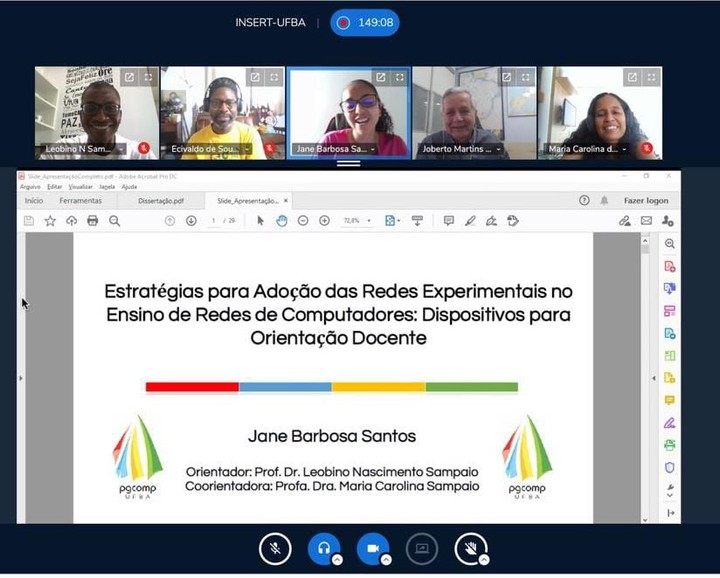Click Fazer logon link
Screen dimensions: 720x578
pos(646,201)
